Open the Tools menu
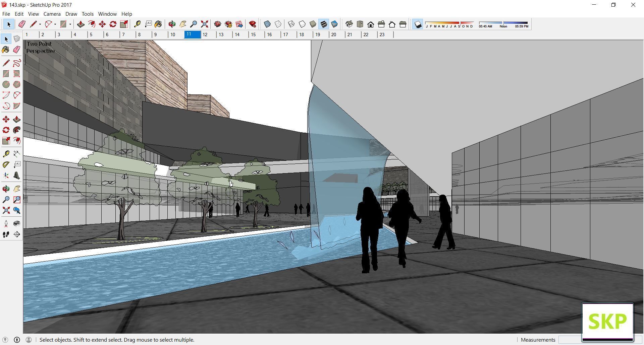This screenshot has width=644, height=345. [88, 14]
